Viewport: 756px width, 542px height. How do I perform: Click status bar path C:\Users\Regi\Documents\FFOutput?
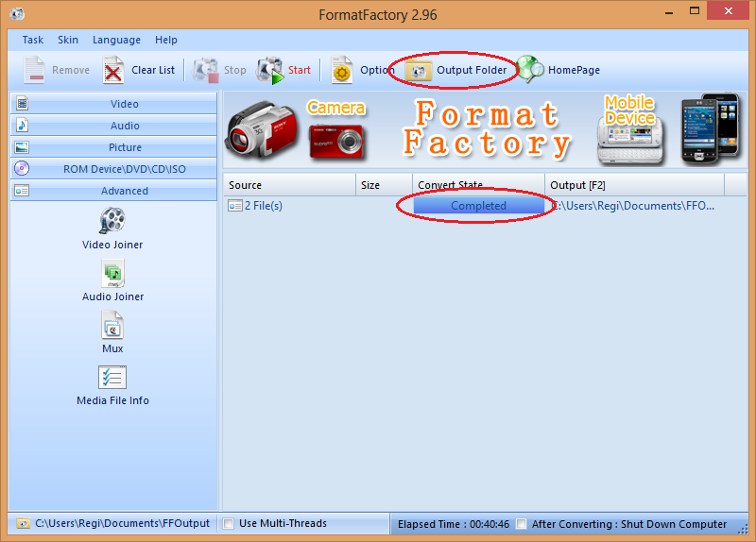[x=123, y=524]
